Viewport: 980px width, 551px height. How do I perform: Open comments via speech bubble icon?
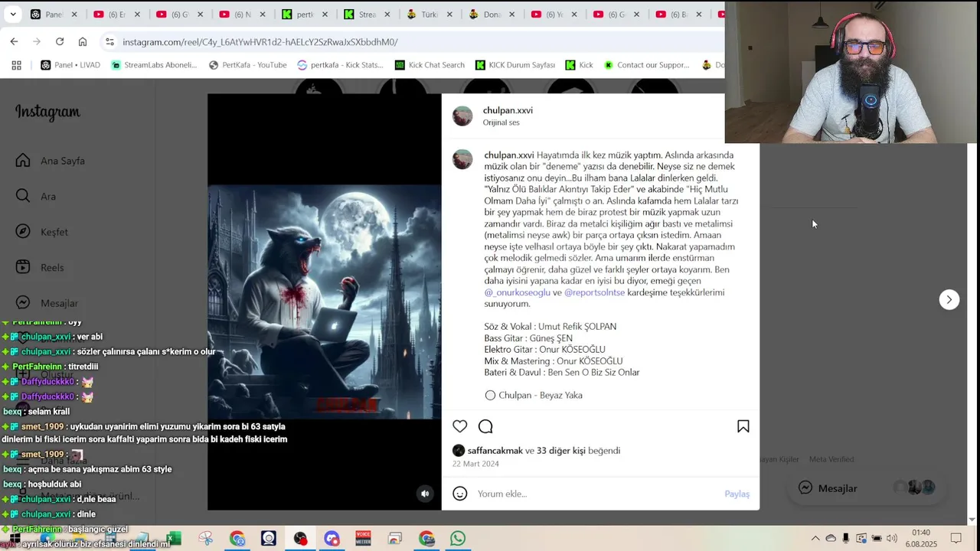tap(485, 426)
